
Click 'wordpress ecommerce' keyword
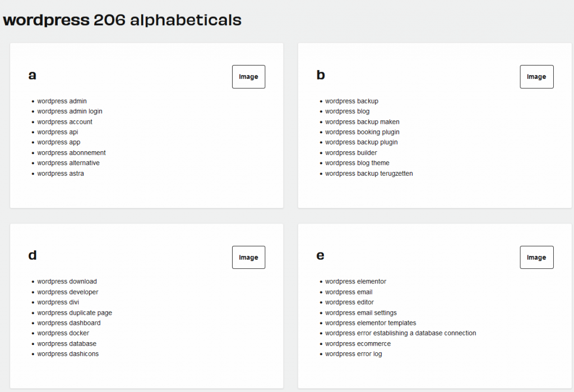click(358, 344)
